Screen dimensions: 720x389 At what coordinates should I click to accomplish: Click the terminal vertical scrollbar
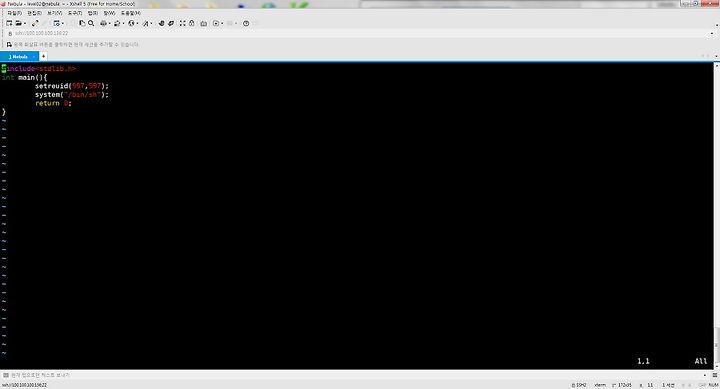tap(716, 216)
